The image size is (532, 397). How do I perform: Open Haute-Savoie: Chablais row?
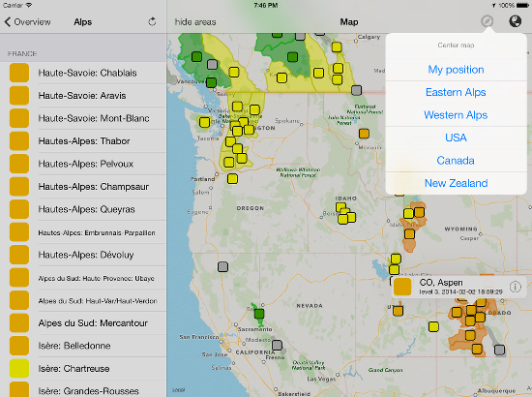click(x=83, y=73)
